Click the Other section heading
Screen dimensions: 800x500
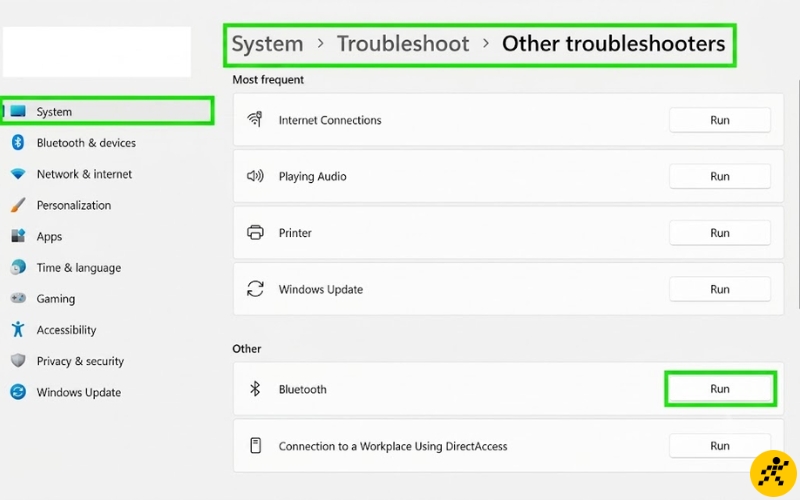(x=246, y=349)
